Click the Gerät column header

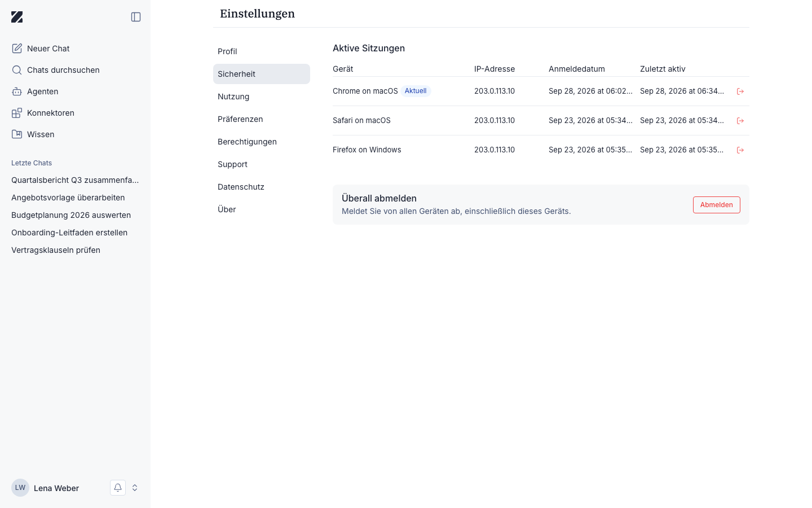pos(343,69)
